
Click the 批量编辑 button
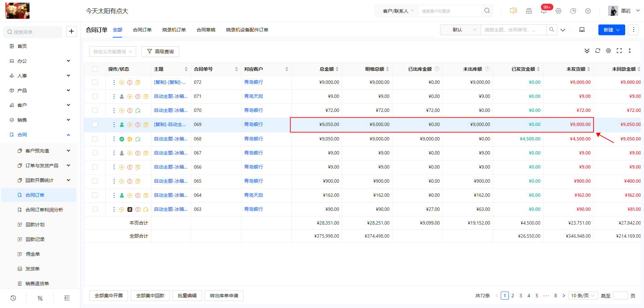point(187,296)
